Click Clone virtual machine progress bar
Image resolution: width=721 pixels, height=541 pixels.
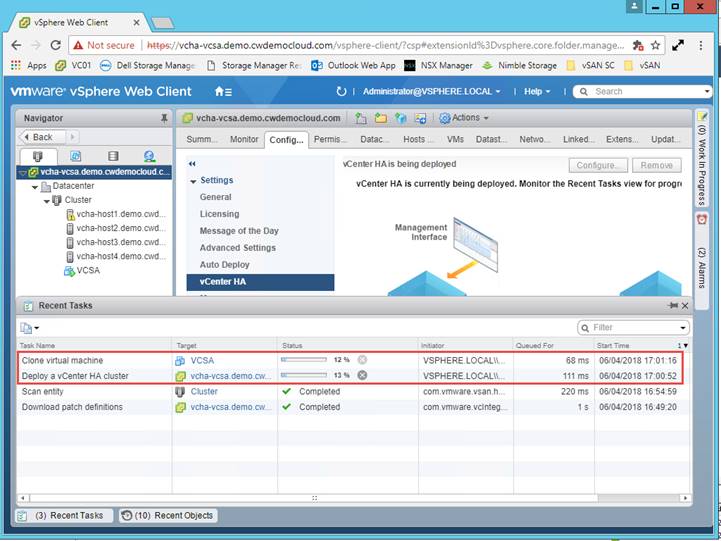coord(304,359)
